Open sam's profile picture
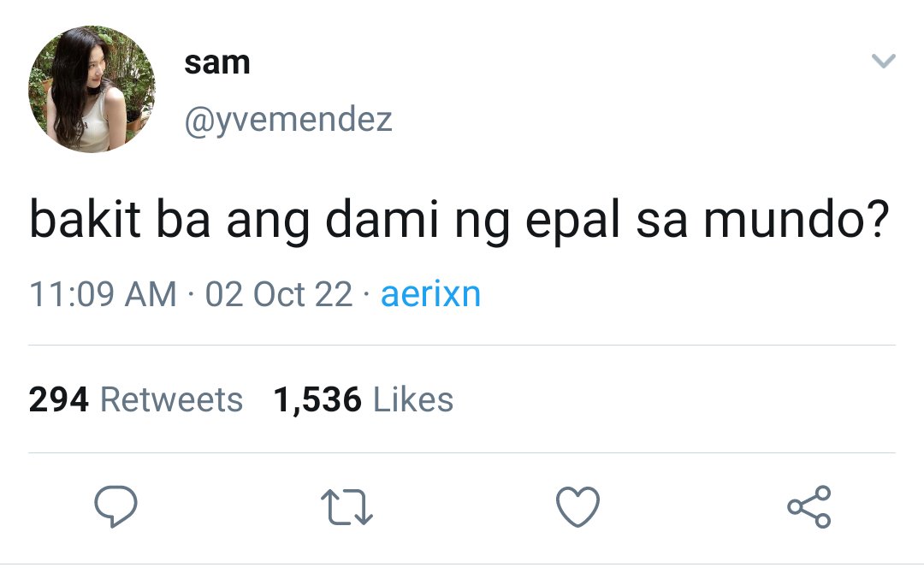Screen dimensions: 924x579 (92, 89)
